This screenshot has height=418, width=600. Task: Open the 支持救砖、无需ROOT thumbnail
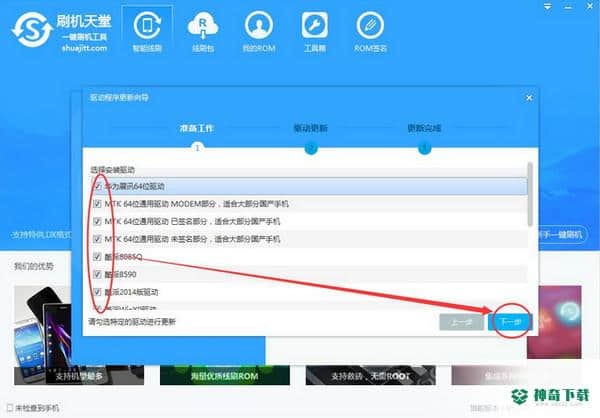pos(370,376)
